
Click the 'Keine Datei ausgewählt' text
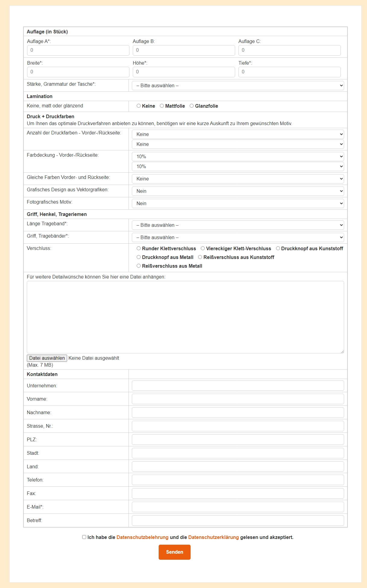[x=94, y=358]
